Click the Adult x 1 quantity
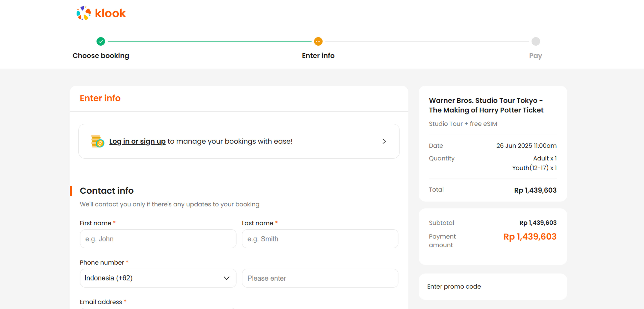Image resolution: width=644 pixels, height=309 pixels. 545,158
